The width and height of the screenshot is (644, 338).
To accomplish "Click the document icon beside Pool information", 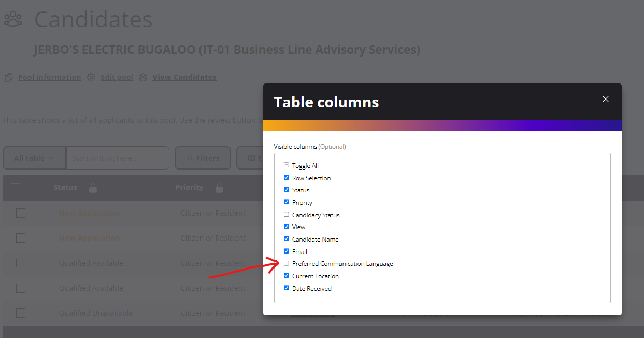I will [x=8, y=77].
